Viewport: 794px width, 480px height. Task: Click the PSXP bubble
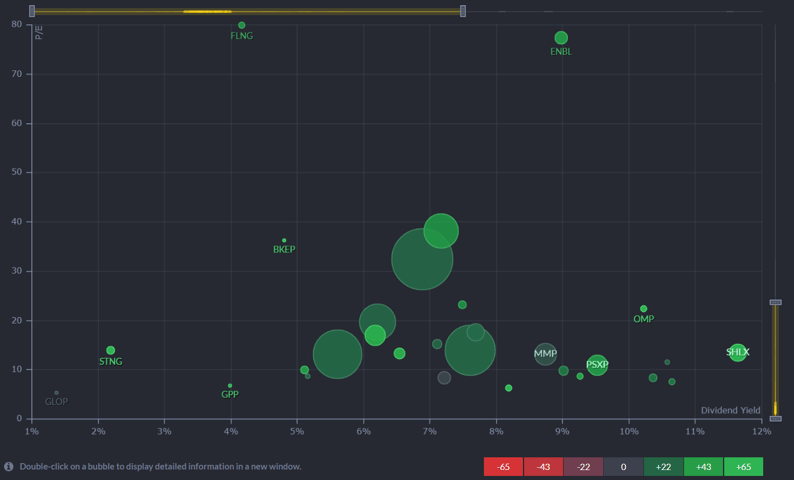597,365
